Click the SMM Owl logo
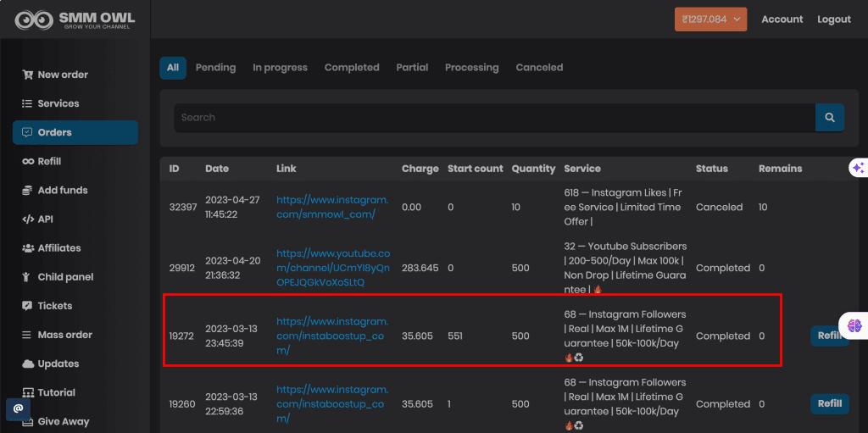Screen dimensions: 868x433 coord(75,19)
